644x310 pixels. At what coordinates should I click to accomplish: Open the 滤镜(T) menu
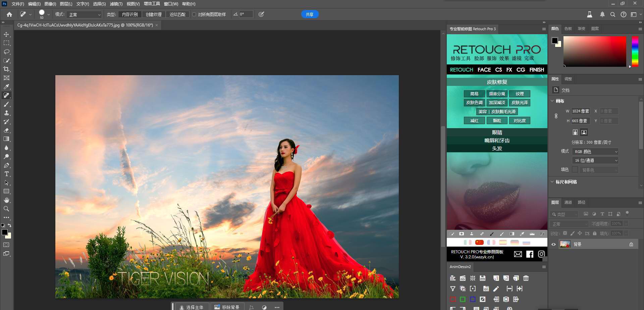click(116, 4)
